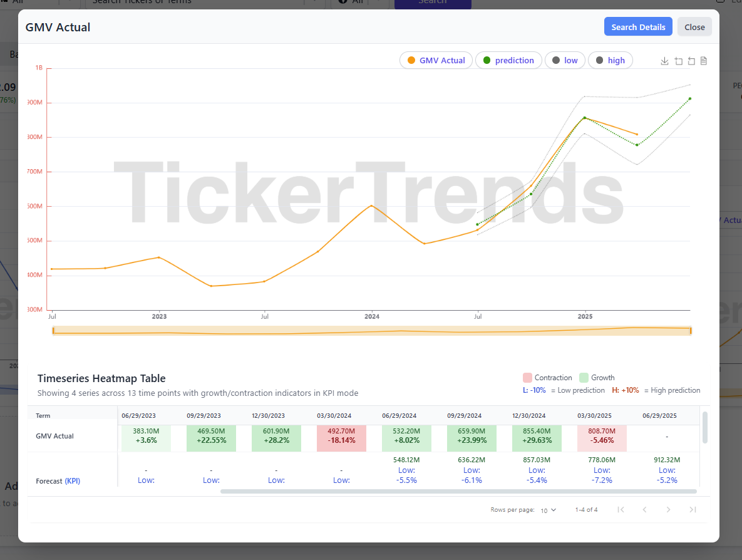Click the Term column header
Viewport: 742px width, 560px height.
[x=43, y=416]
